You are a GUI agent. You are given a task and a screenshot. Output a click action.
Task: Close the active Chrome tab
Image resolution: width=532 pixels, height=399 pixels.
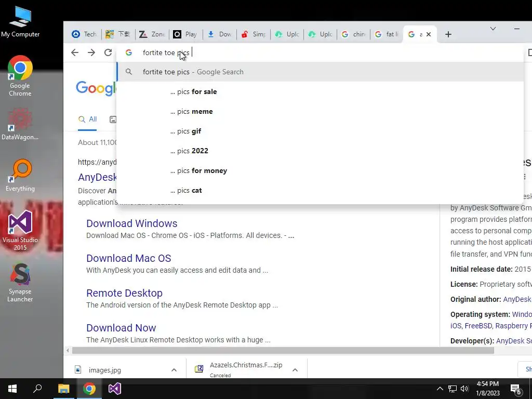tap(429, 34)
